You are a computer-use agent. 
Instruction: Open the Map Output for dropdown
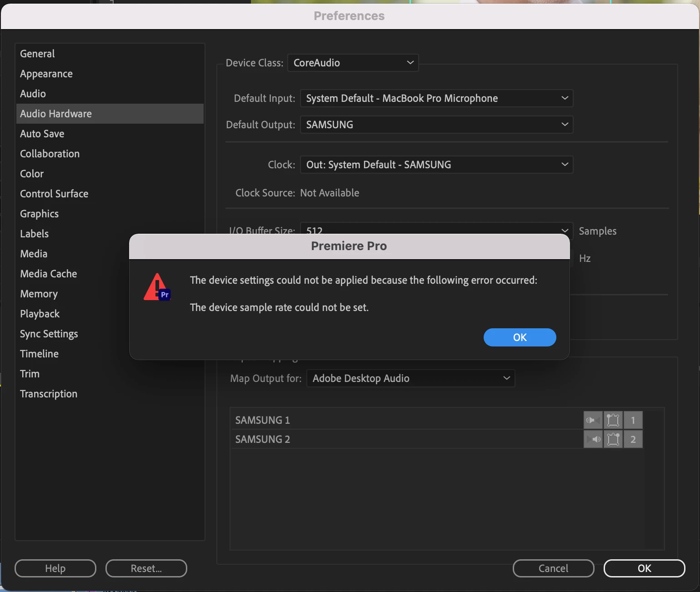[411, 378]
